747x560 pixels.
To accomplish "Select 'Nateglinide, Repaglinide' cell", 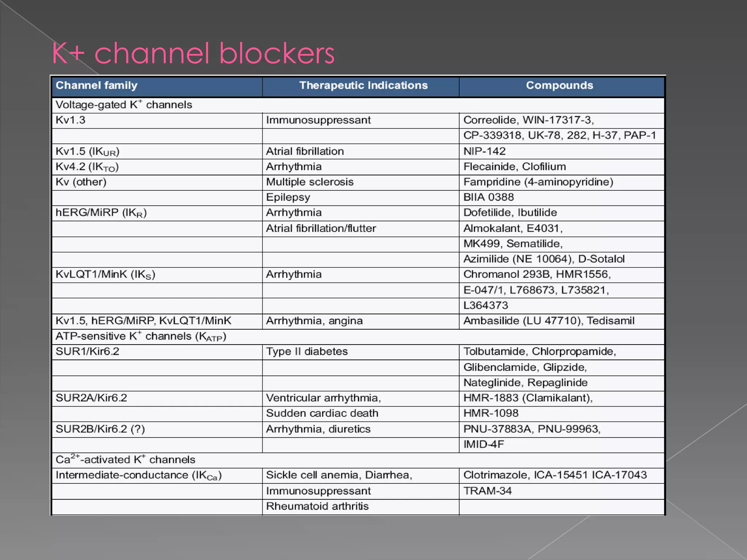I will click(562, 383).
